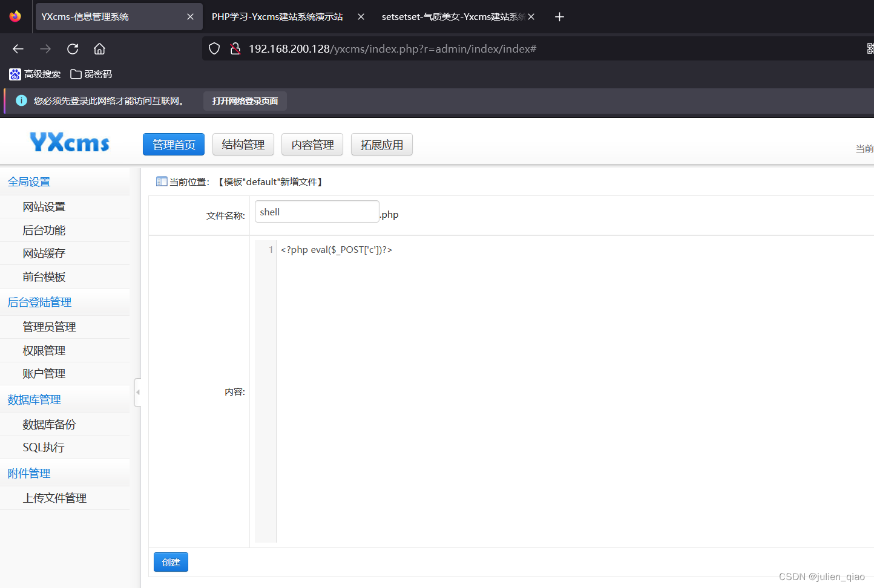Click the 打开网络登录页面 button
The width and height of the screenshot is (874, 588).
click(x=245, y=101)
